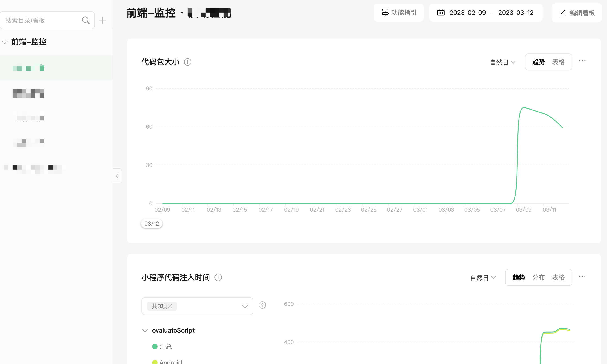Click help question mark next to filter

coord(262,305)
